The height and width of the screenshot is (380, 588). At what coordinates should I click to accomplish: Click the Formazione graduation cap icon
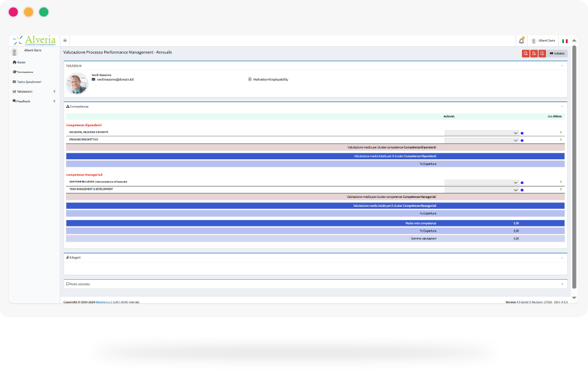coord(14,72)
